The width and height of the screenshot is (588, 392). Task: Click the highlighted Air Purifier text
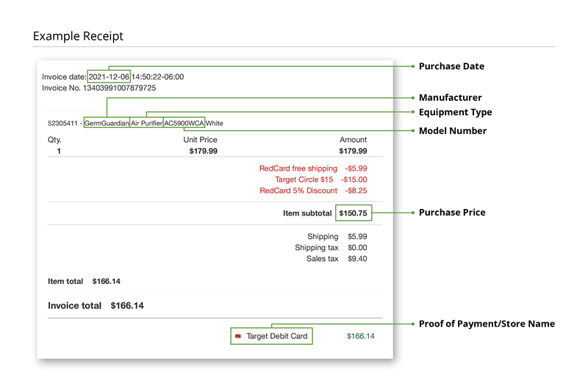coord(146,124)
